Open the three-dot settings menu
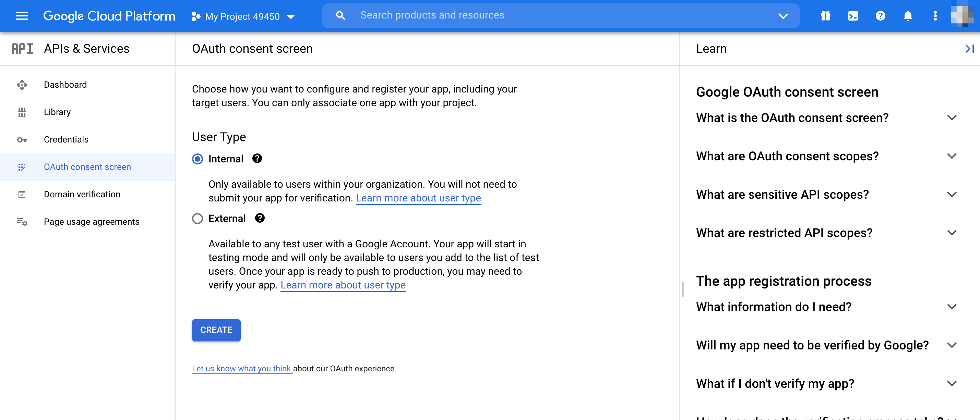This screenshot has height=420, width=980. [x=935, y=16]
